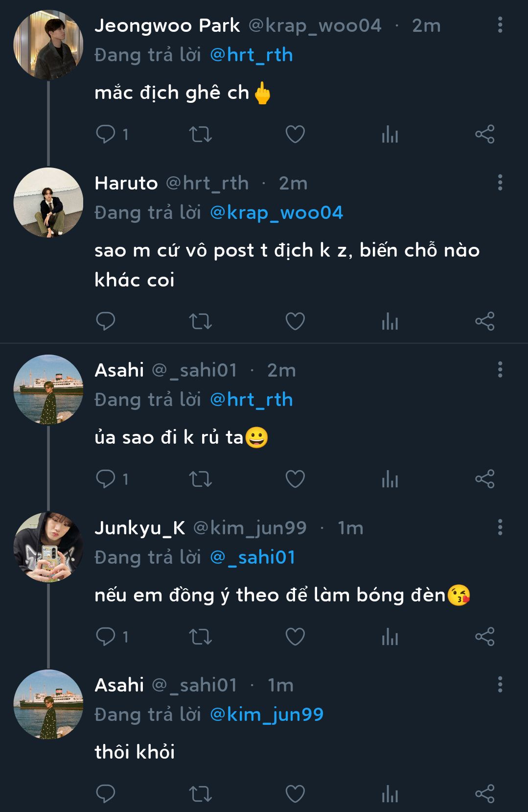This screenshot has width=528, height=812.
Task: Open the @krap_woo04 mention link in Haruto's reply
Action: pos(276,213)
